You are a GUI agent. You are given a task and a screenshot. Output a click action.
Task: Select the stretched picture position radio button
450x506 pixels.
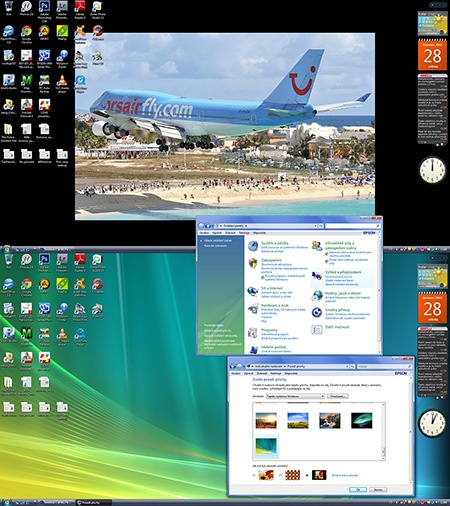coord(254,475)
